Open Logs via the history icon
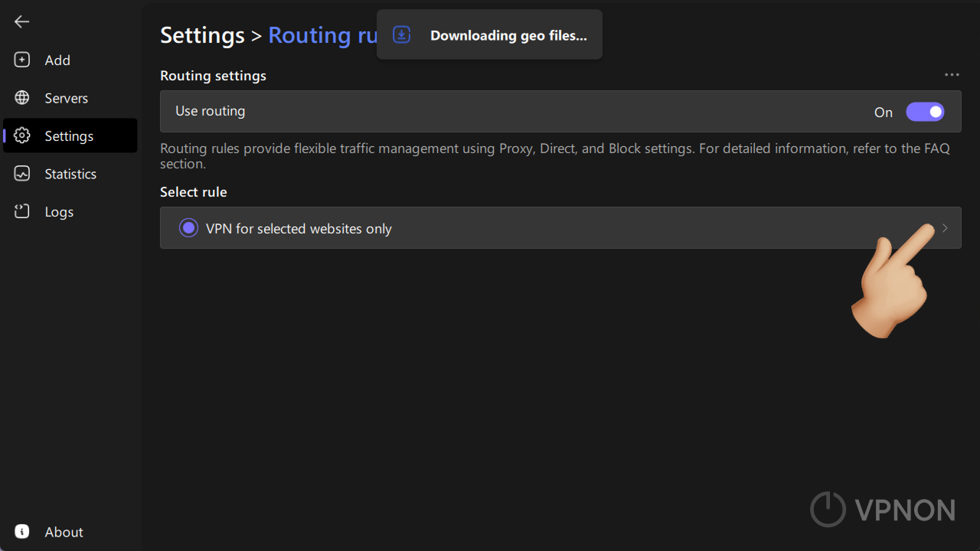The height and width of the screenshot is (551, 980). tap(21, 211)
